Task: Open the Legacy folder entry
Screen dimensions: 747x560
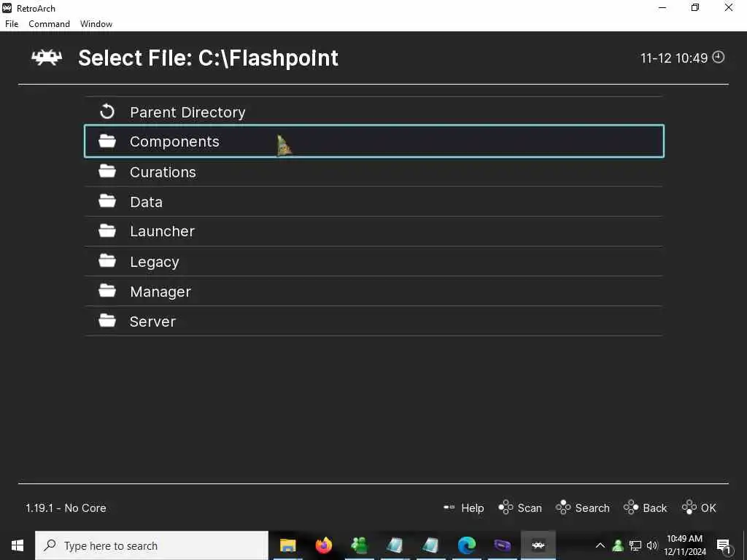Action: [374, 262]
